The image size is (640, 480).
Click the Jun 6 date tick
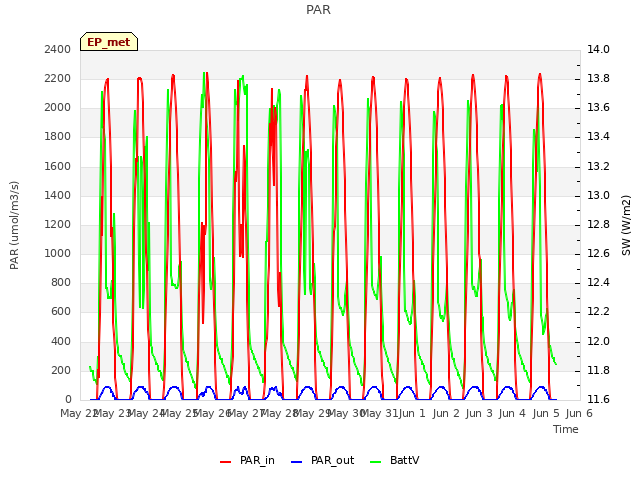click(x=579, y=413)
